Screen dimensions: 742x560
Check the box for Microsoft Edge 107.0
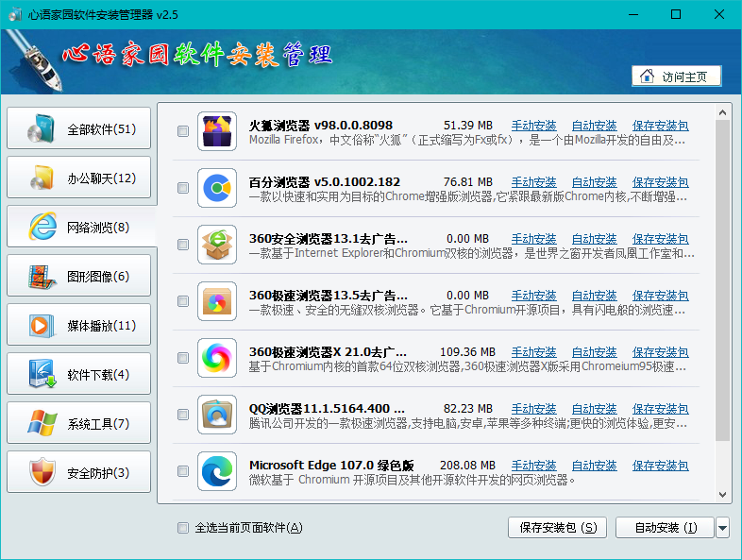click(182, 471)
